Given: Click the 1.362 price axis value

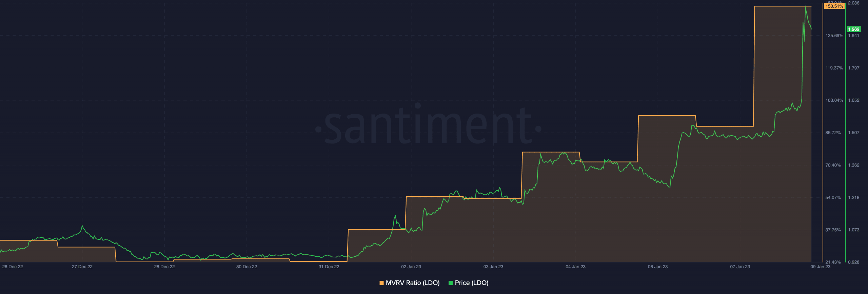Looking at the screenshot, I should (854, 165).
